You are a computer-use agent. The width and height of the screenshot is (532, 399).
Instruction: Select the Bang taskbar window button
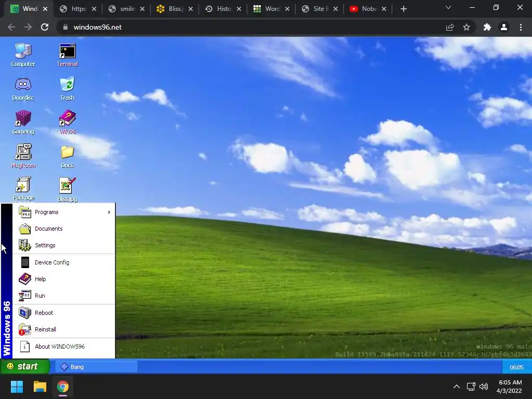(97, 367)
